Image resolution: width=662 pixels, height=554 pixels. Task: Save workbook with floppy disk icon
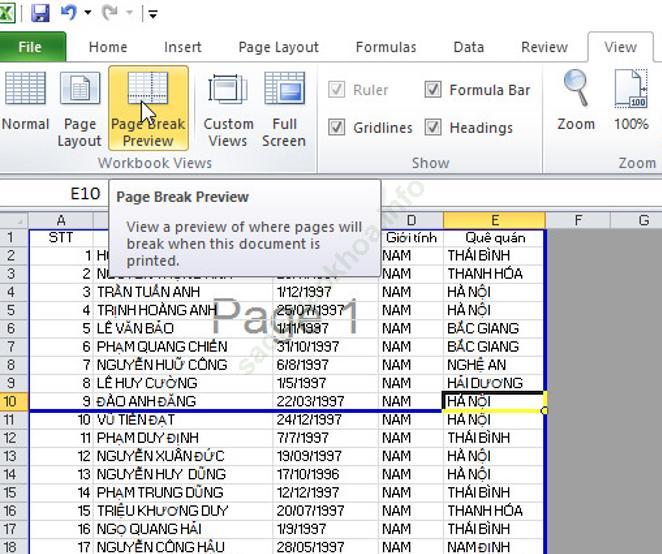tap(41, 13)
